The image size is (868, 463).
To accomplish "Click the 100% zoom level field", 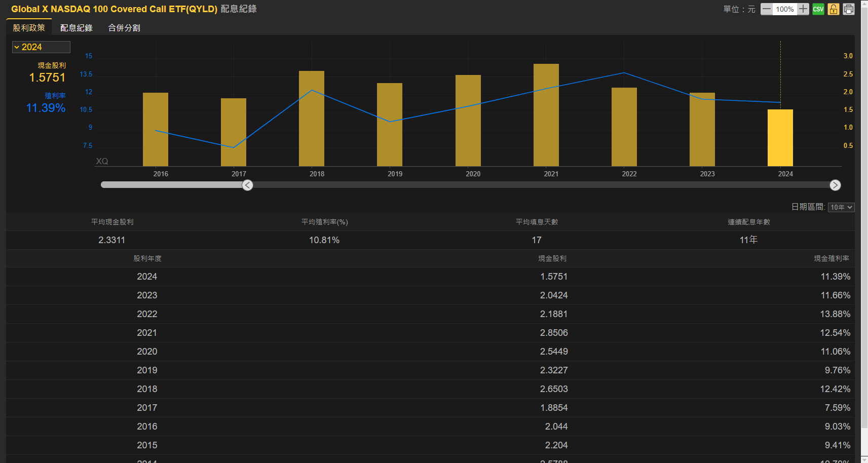I will pos(785,9).
